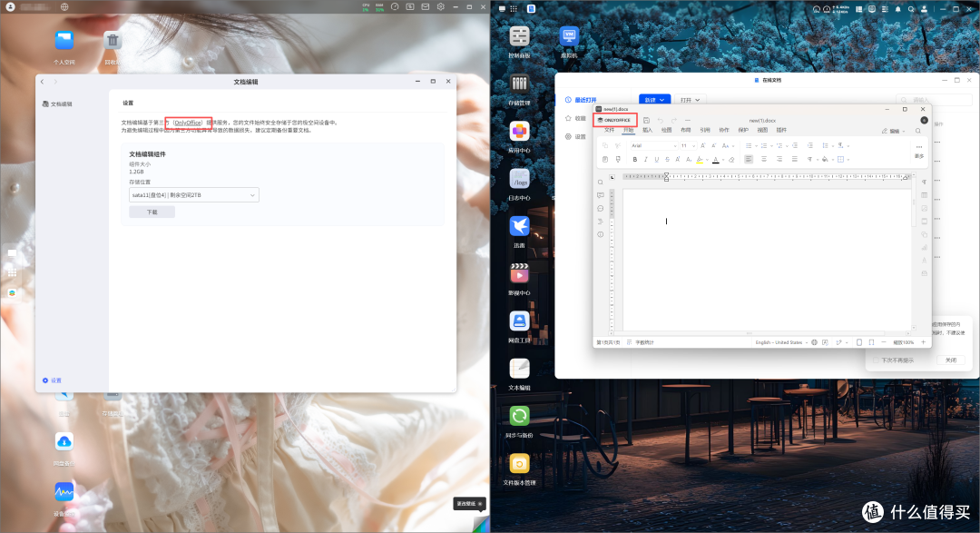Open the 编辑 editing mode dropdown
Screen dimensions: 980x533
pyautogui.click(x=894, y=132)
